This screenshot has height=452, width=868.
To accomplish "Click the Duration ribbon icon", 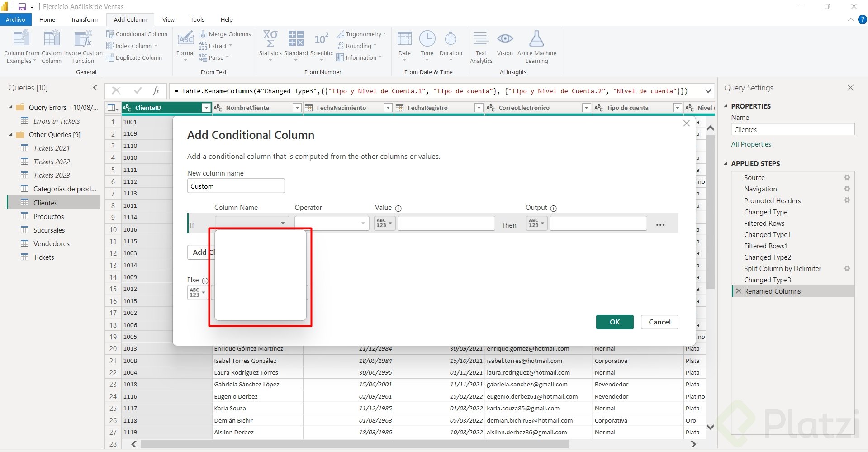I will [451, 40].
